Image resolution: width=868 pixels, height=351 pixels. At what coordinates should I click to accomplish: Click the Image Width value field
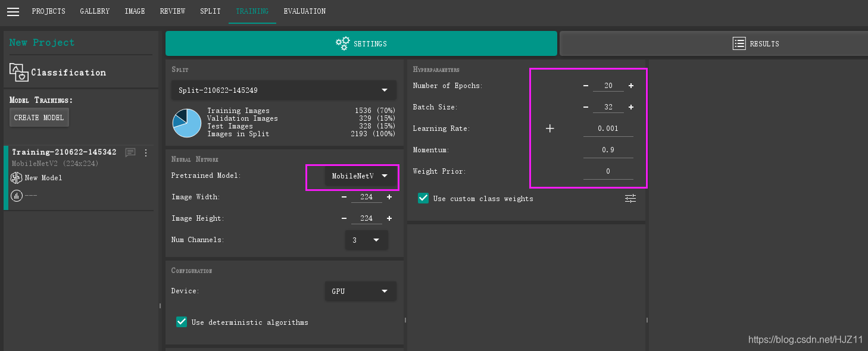(x=367, y=197)
